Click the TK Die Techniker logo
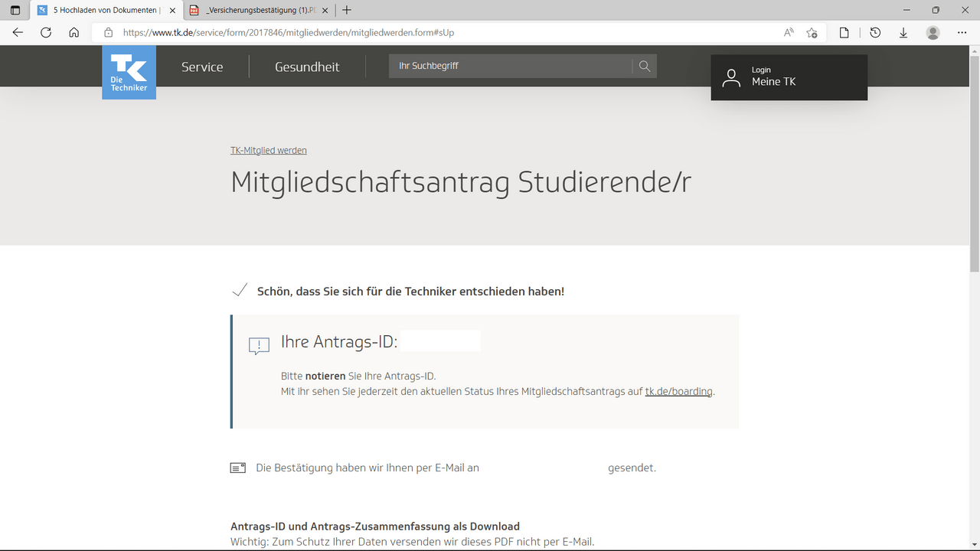The image size is (980, 551). pyautogui.click(x=129, y=72)
